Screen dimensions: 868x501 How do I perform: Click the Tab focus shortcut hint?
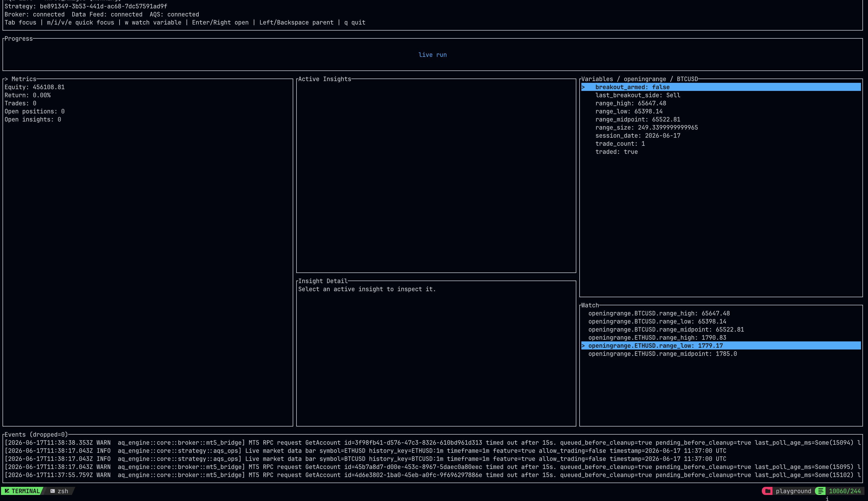tap(20, 22)
